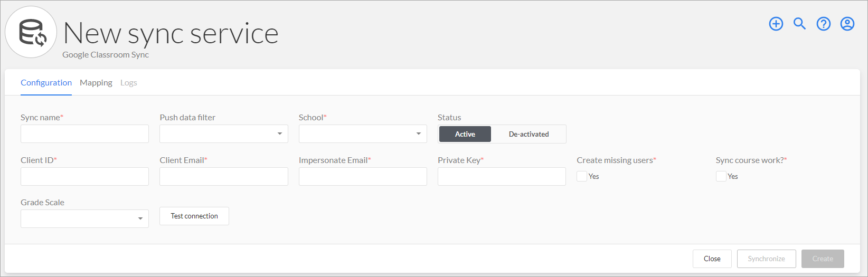This screenshot has width=868, height=277.
Task: Click the database sync service logo
Action: tap(31, 32)
